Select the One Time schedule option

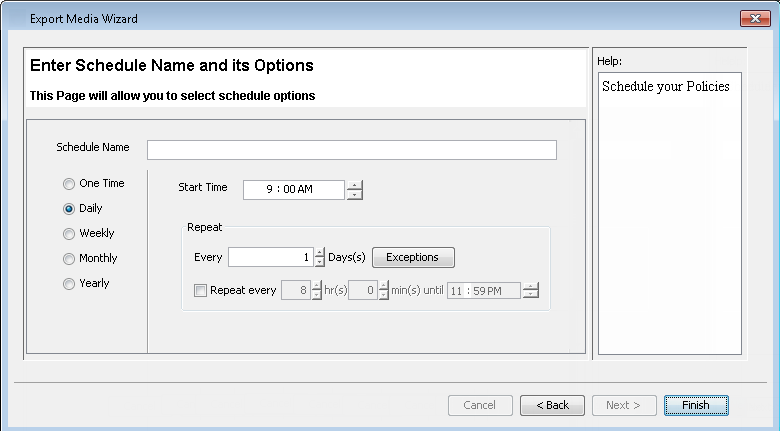coord(69,184)
